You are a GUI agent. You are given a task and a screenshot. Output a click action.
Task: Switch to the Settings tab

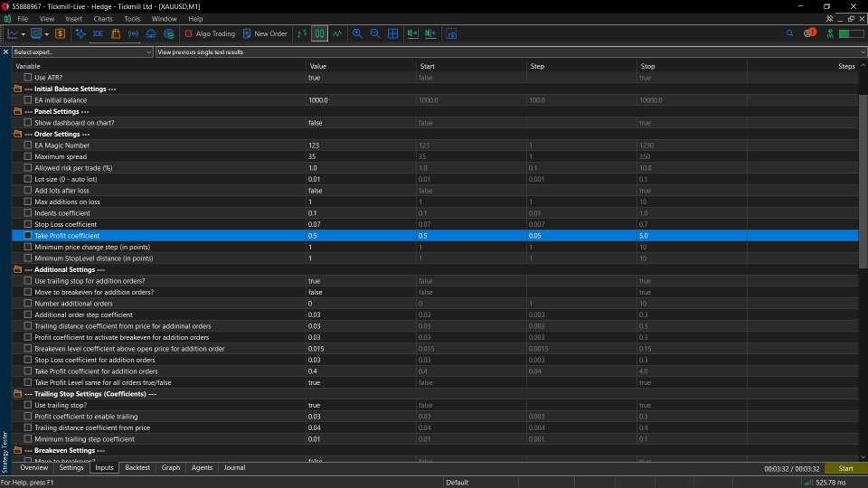pos(71,467)
